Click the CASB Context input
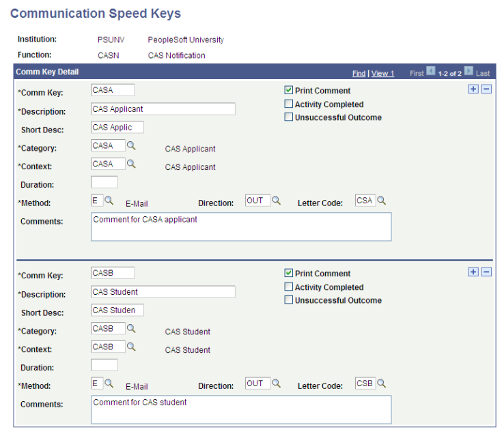The image size is (504, 436). [x=108, y=347]
